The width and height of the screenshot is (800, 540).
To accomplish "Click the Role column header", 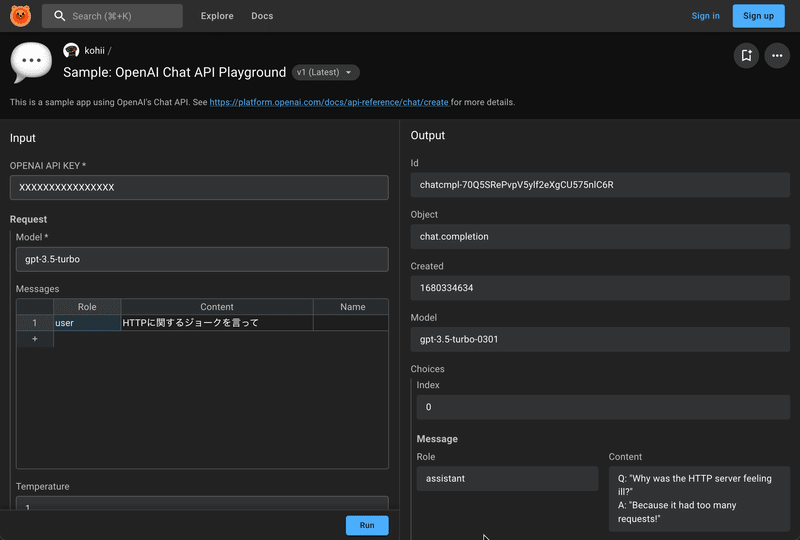I will point(87,307).
